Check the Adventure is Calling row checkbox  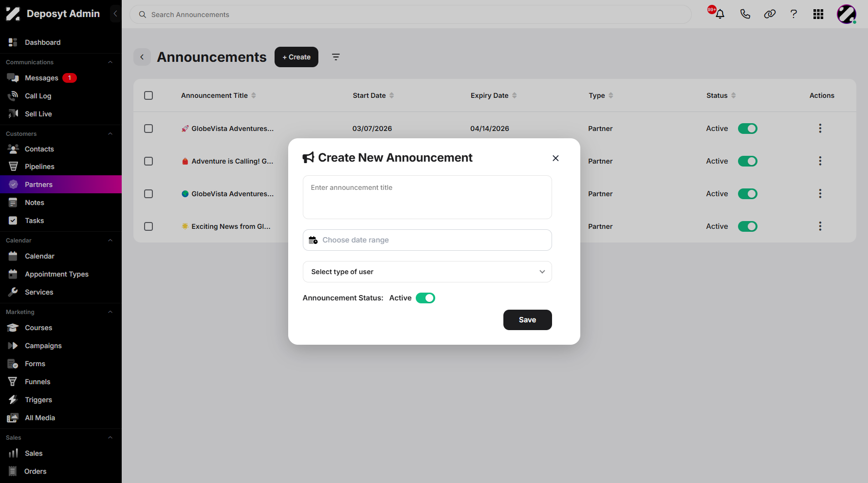148,161
